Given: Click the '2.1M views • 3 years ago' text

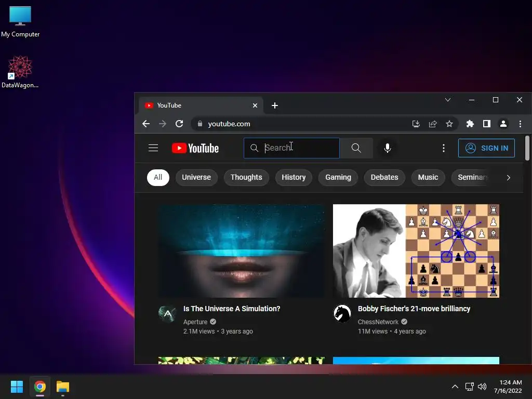Looking at the screenshot, I should point(218,331).
